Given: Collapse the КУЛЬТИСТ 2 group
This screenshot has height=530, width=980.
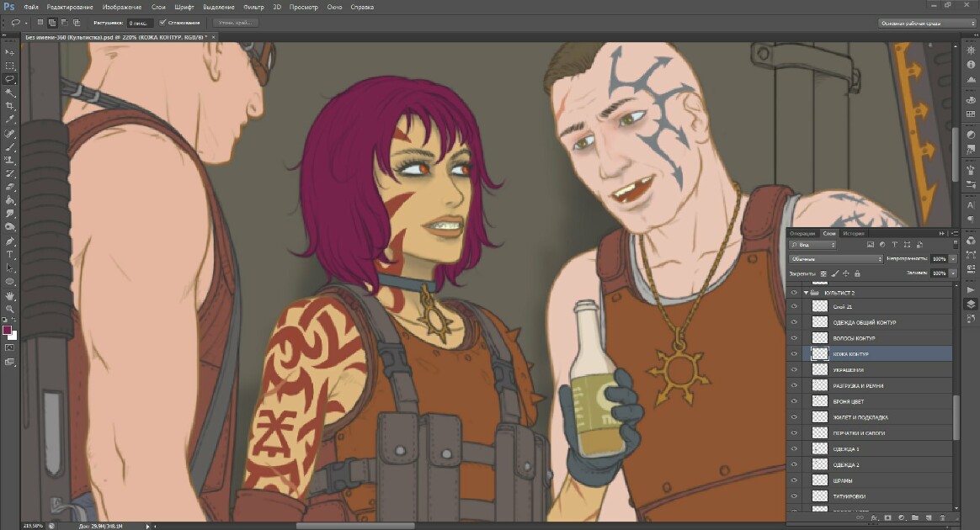Looking at the screenshot, I should click(806, 292).
